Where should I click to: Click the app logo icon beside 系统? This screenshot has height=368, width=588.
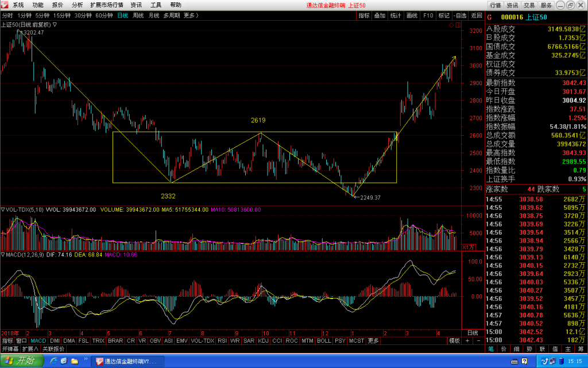4,5
